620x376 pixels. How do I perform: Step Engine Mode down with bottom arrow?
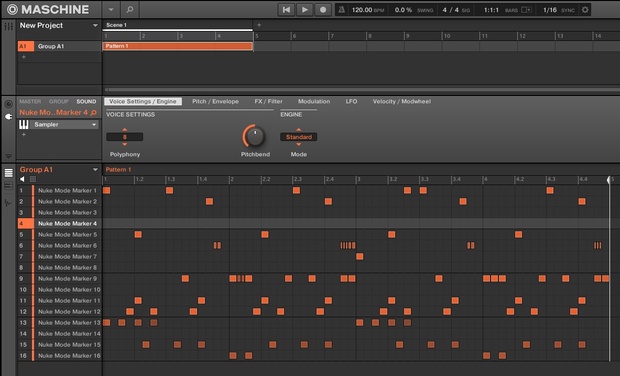tap(299, 145)
